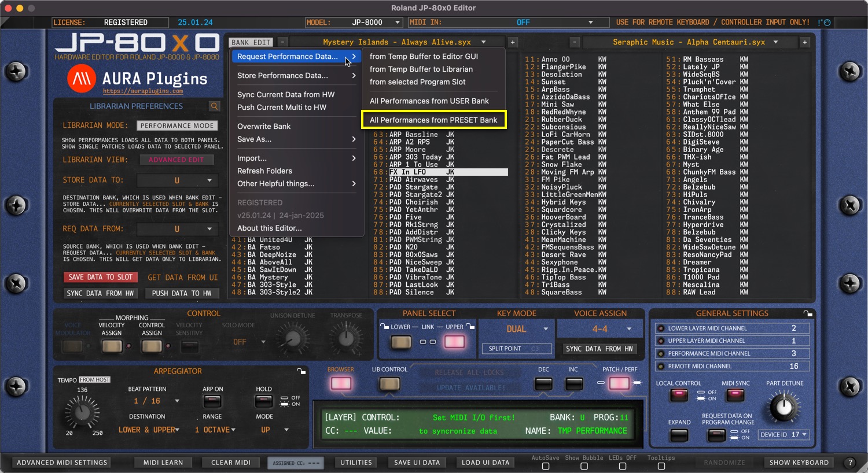868x473 pixels.
Task: Click the minus icon beside Seraphic Music bank
Action: click(x=574, y=42)
